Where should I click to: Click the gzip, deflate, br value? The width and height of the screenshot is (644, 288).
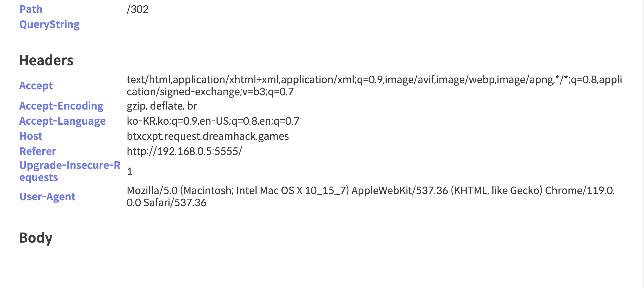(162, 106)
